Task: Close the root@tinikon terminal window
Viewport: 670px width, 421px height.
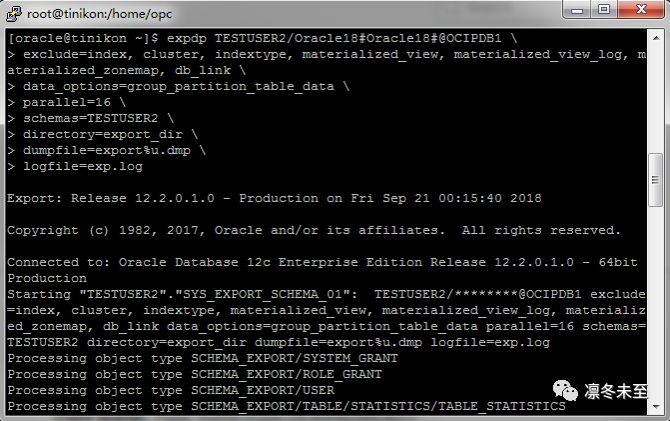Action: coord(643,10)
